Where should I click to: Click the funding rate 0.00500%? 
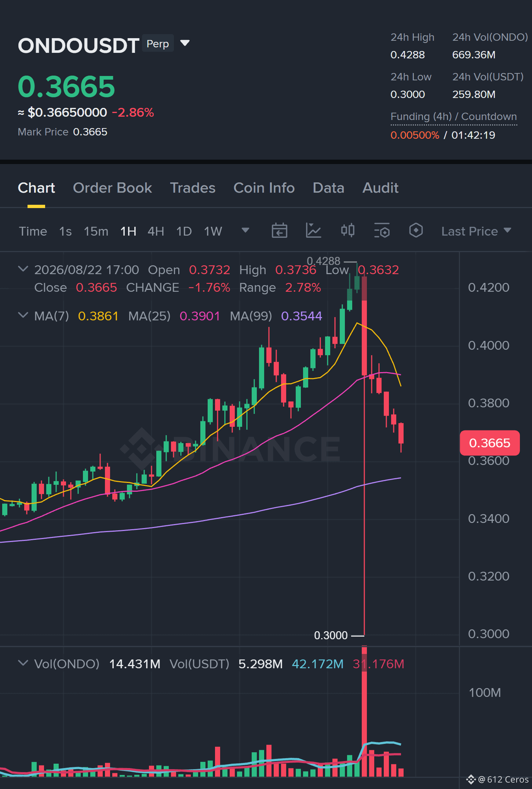coord(415,135)
